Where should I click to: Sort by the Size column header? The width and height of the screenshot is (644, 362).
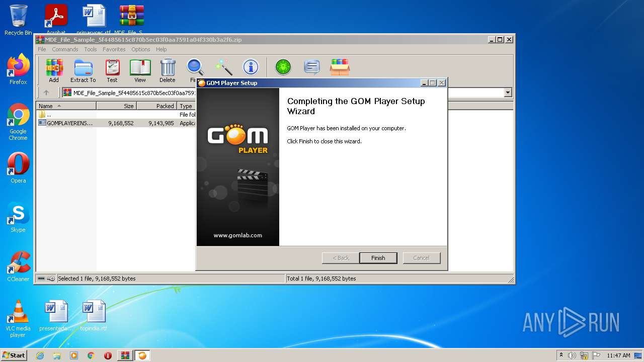[117, 106]
